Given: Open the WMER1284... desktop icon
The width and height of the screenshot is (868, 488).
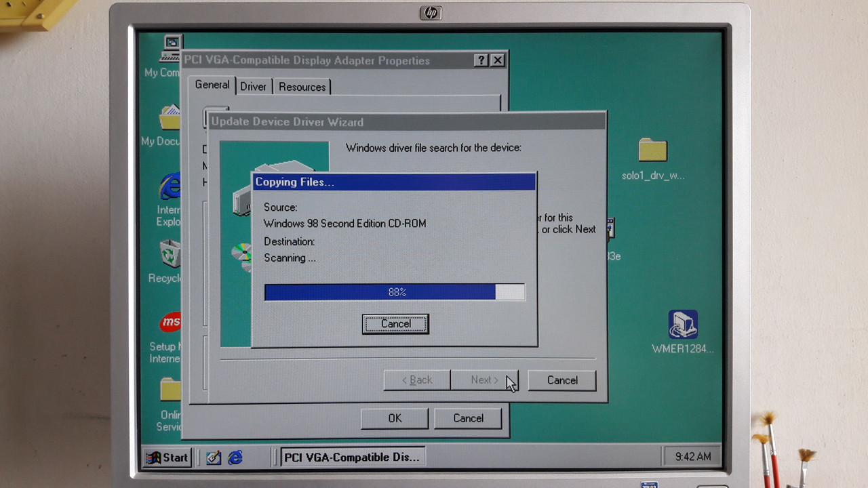Looking at the screenshot, I should (682, 324).
